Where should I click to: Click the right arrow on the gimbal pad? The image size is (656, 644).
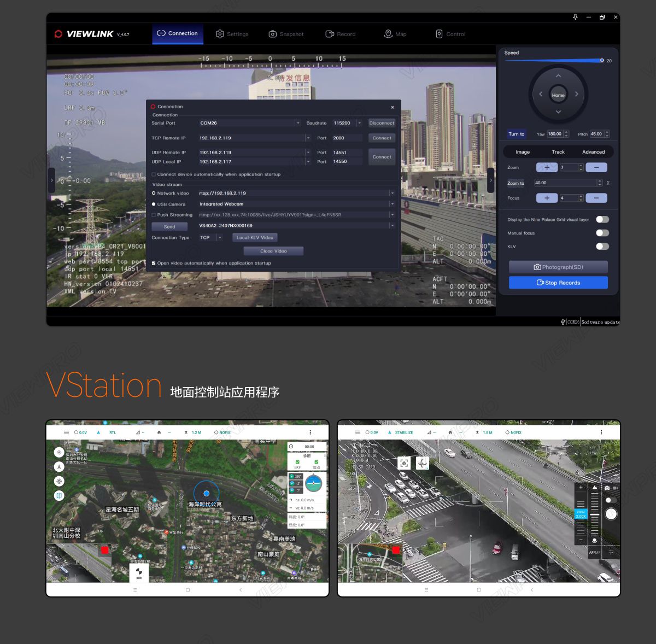(576, 94)
